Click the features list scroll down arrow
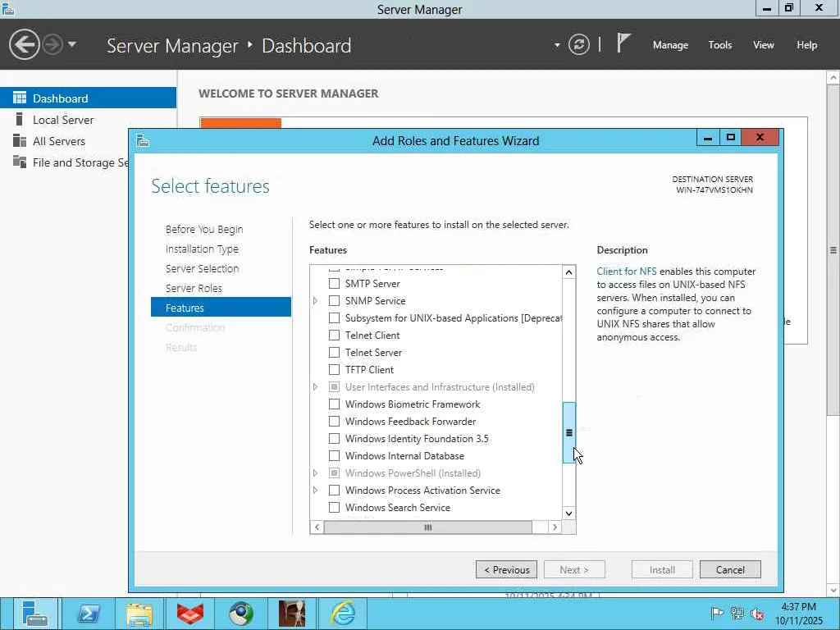This screenshot has width=840, height=630. click(x=569, y=514)
